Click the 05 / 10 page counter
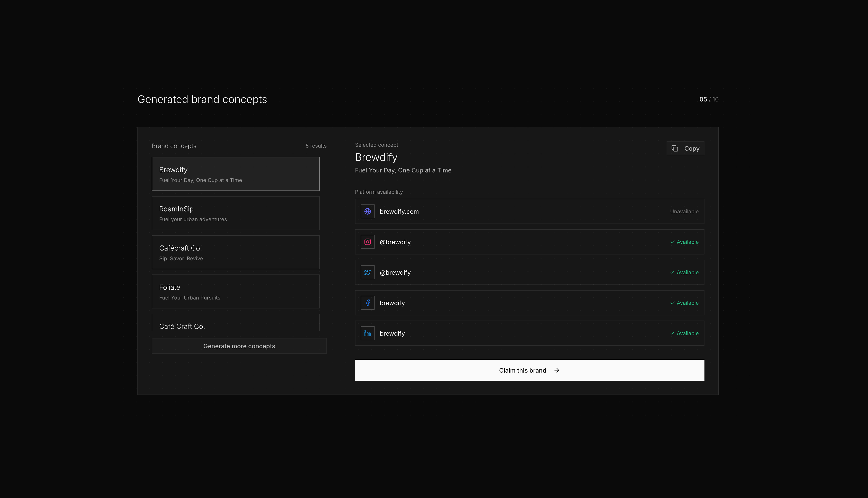 709,99
